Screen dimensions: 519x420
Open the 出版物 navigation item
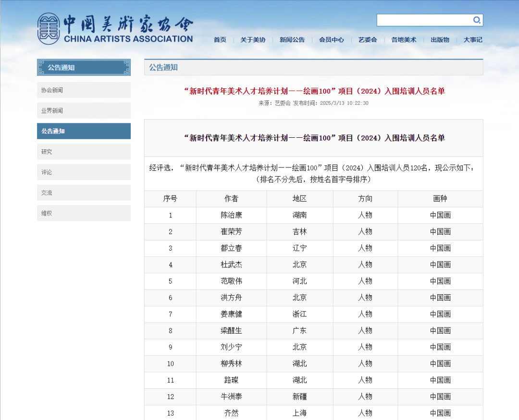pyautogui.click(x=440, y=40)
